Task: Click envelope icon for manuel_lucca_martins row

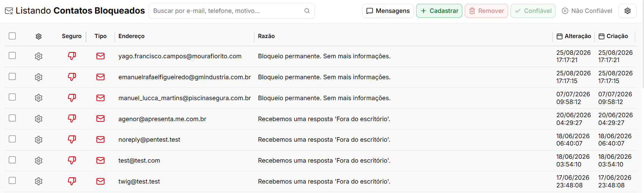Action: point(100,98)
